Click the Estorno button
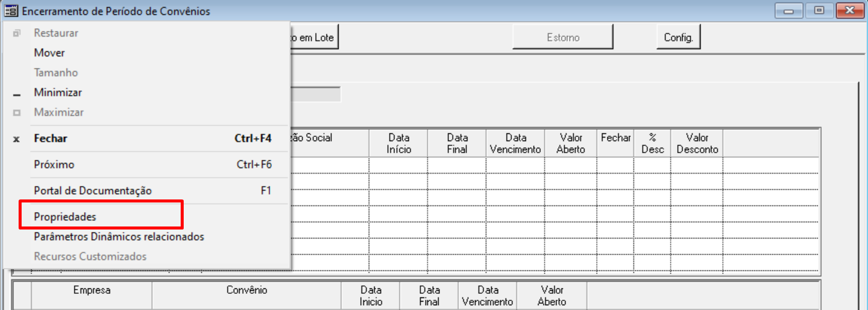 pos(562,37)
